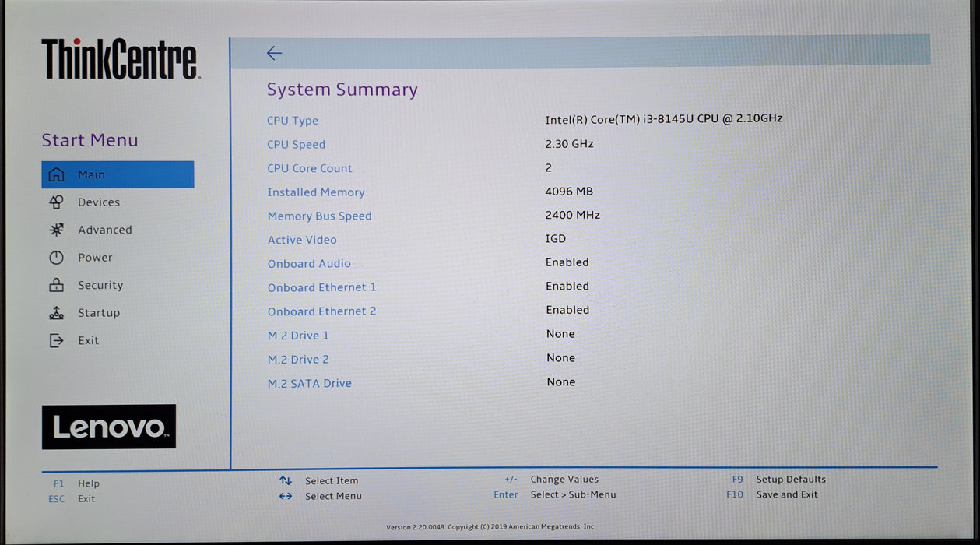Viewport: 980px width, 545px height.
Task: Open the Main menu item
Action: coord(118,174)
